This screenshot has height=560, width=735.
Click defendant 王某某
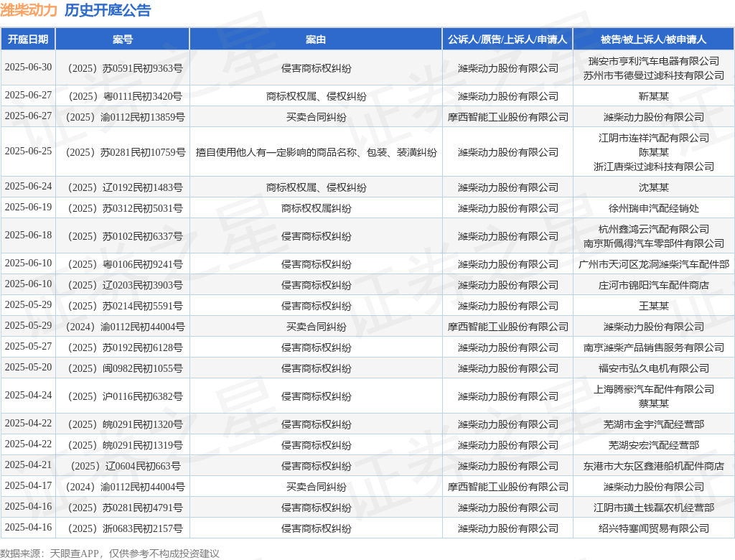click(x=653, y=307)
